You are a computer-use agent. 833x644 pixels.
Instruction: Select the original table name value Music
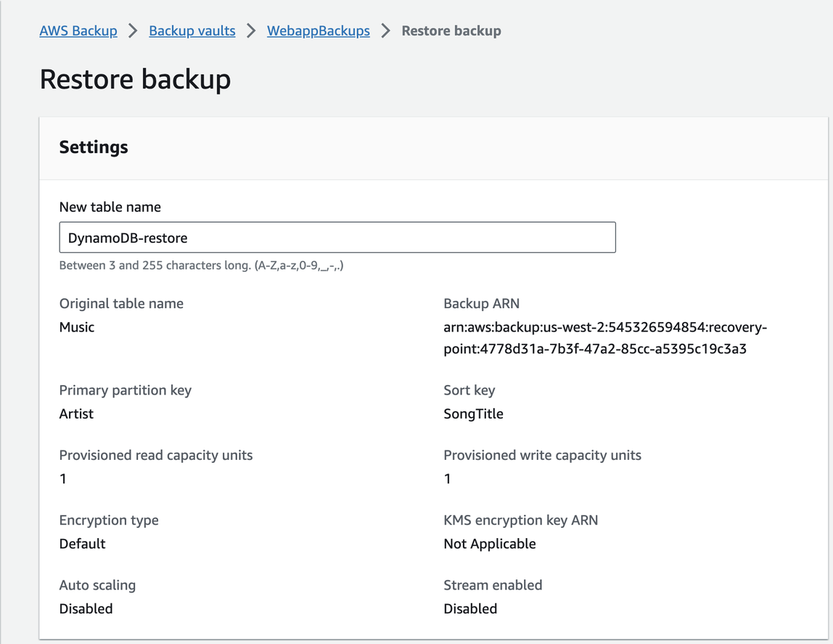point(77,327)
